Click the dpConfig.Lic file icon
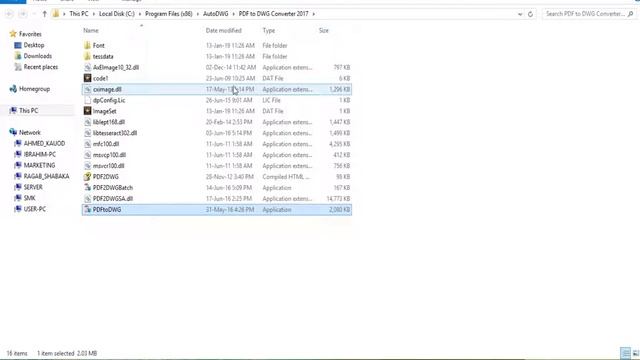Viewport: 640px width, 360px height. 87,100
